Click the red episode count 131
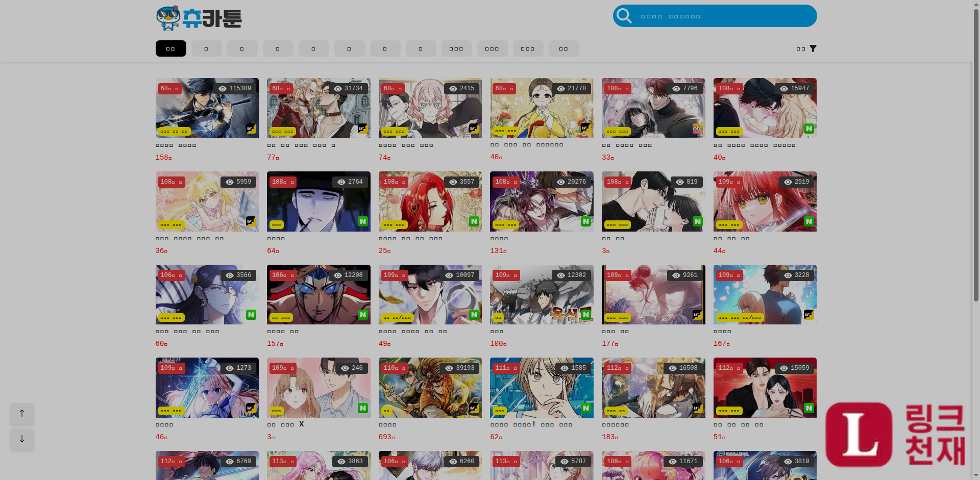980x480 pixels. tap(498, 251)
